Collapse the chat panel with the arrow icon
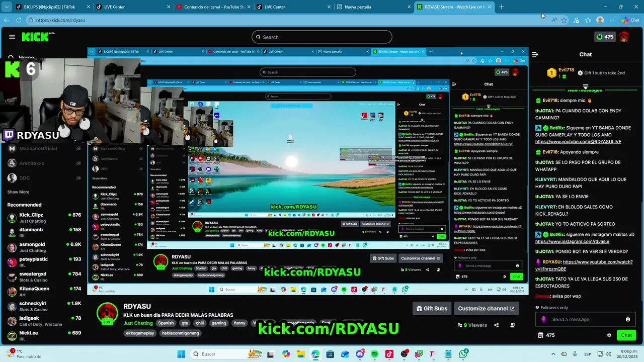This screenshot has width=644, height=362. click(x=535, y=54)
